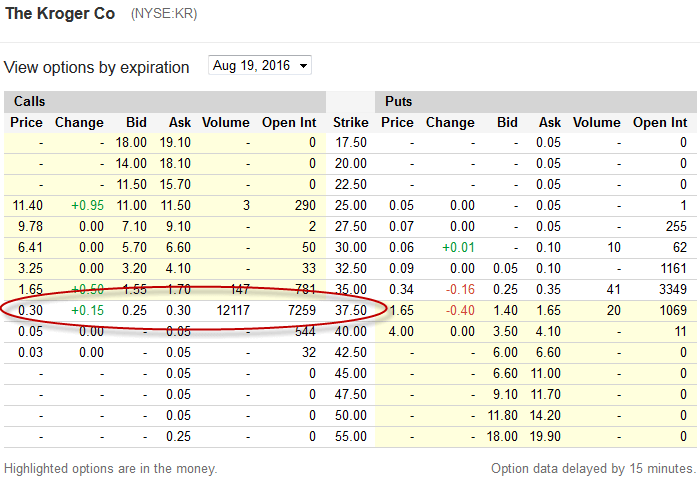Image resolution: width=700 pixels, height=482 pixels.
Task: Click put volume 41
Action: pyautogui.click(x=613, y=289)
